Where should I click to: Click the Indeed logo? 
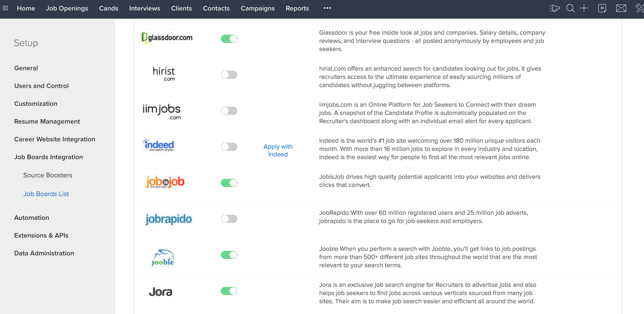[159, 145]
